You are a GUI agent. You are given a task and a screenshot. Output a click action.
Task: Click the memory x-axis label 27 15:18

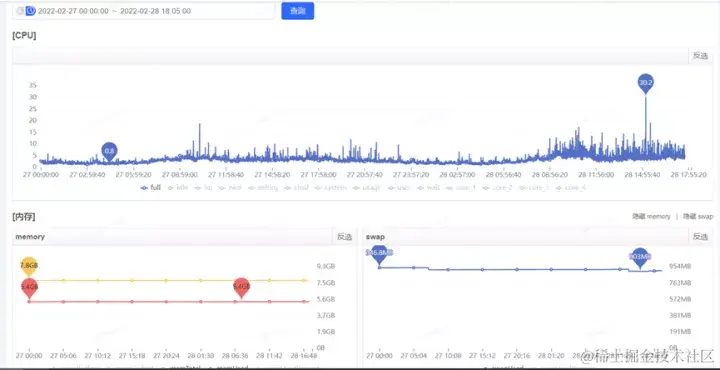pyautogui.click(x=131, y=356)
